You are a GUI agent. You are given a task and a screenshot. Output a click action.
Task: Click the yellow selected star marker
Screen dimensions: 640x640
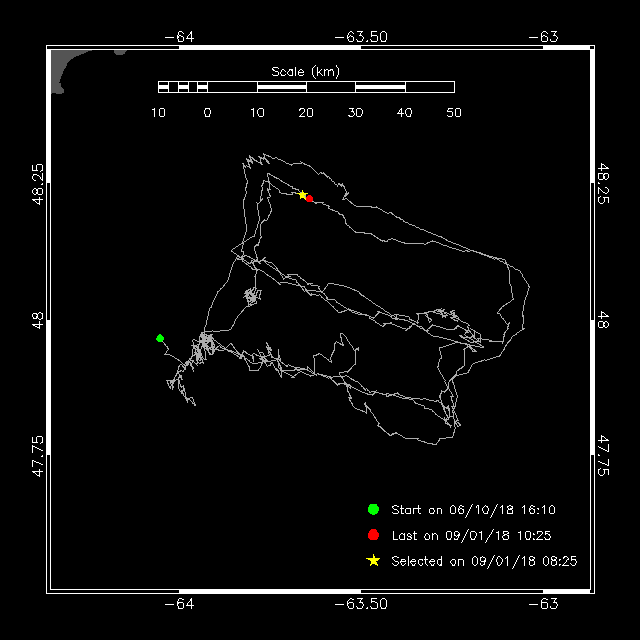[x=302, y=195]
